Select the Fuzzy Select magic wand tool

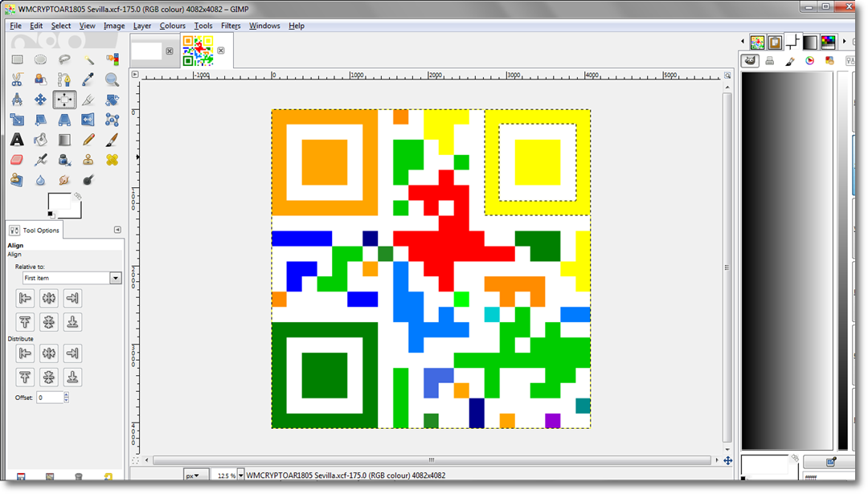tap(88, 59)
